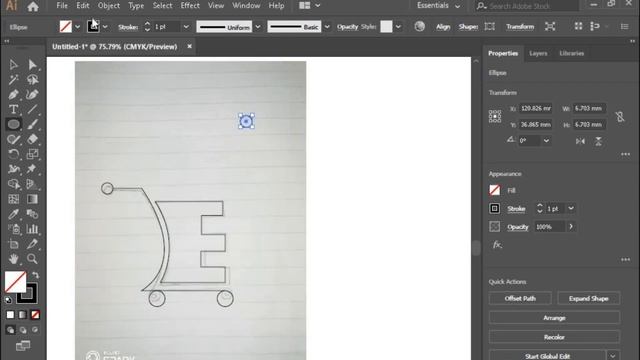This screenshot has height=360, width=640.
Task: Select the Column Graph tool
Action: coord(32,229)
